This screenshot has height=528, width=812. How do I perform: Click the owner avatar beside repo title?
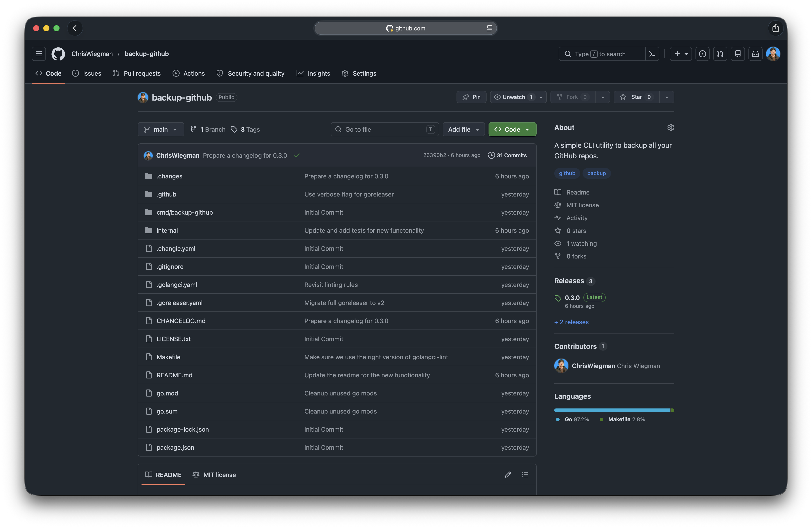[x=143, y=97]
